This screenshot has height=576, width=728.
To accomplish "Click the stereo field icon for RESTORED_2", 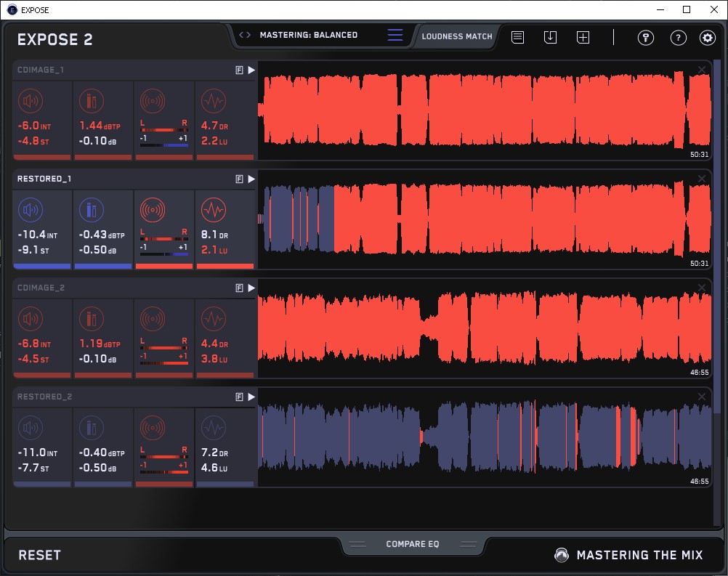I will click(153, 428).
